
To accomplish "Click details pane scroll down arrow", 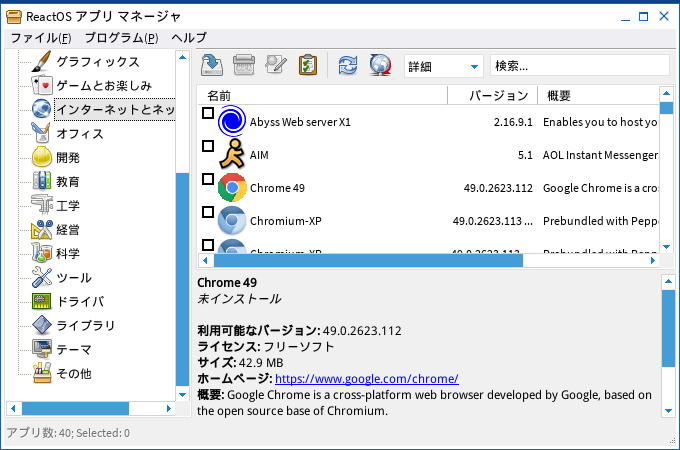I will point(668,411).
